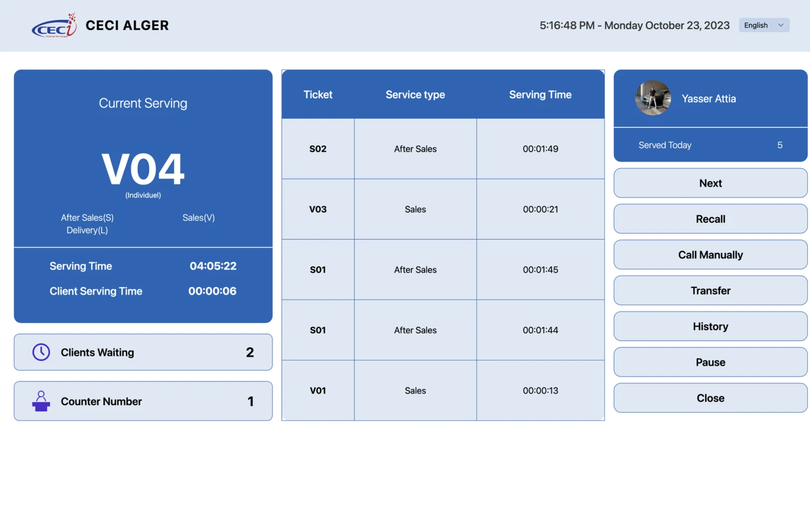
Task: Click the Sales(V) service label
Action: [x=199, y=218]
